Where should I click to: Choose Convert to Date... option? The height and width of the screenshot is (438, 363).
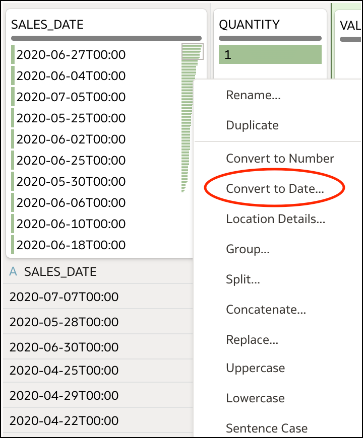pyautogui.click(x=275, y=189)
